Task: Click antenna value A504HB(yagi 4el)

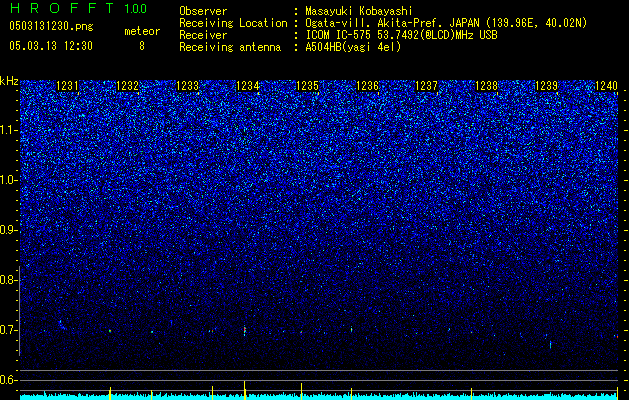Action: click(x=353, y=47)
